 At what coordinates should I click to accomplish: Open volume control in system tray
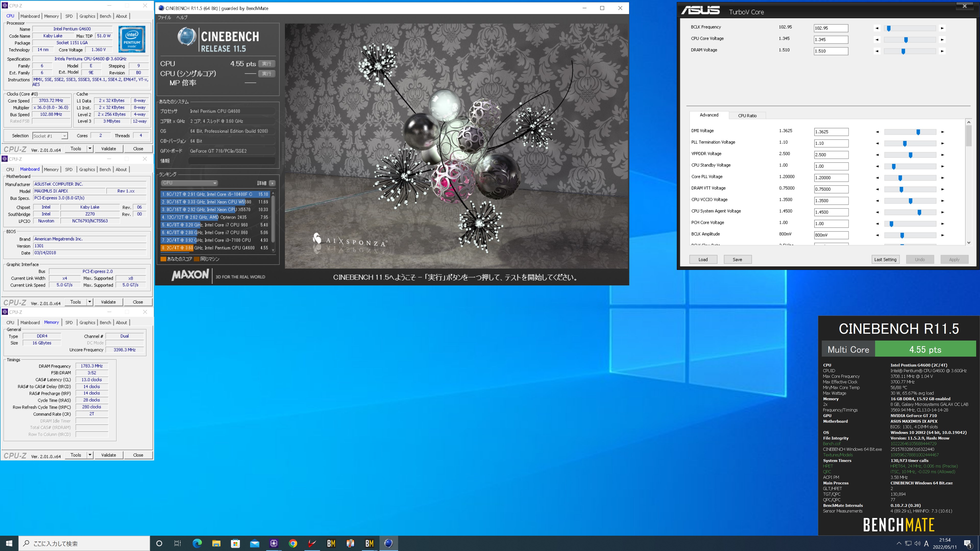tap(917, 543)
